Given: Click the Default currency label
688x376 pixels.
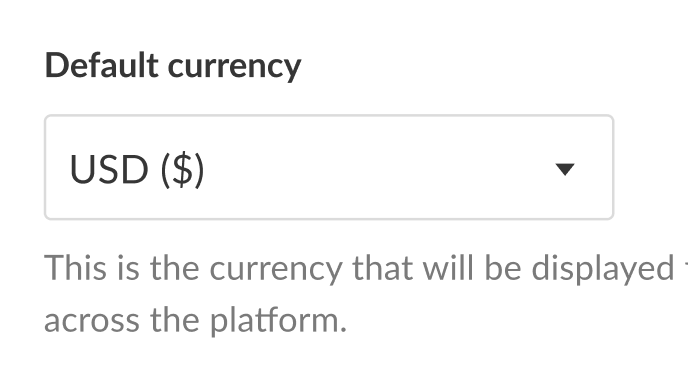Looking at the screenshot, I should coord(173,66).
